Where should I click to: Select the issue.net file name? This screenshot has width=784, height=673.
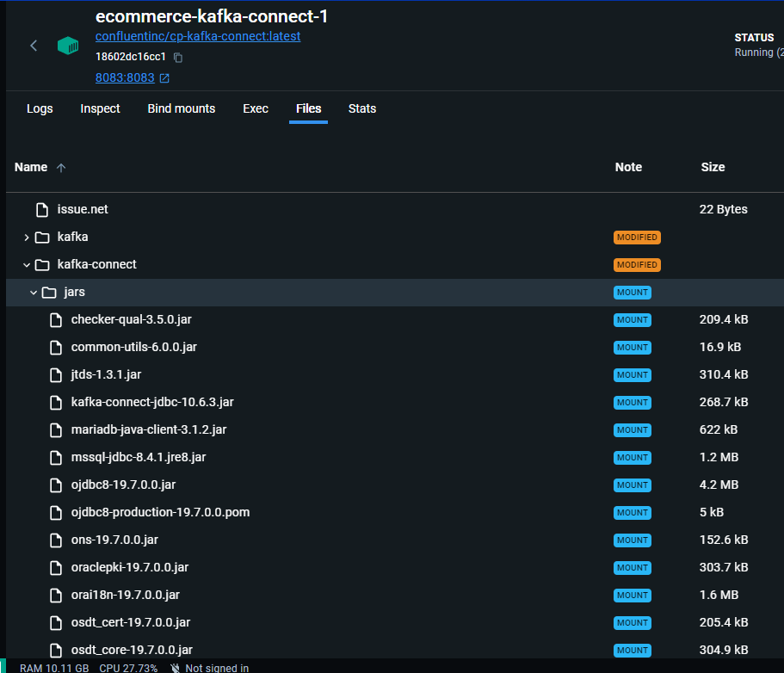coord(83,209)
